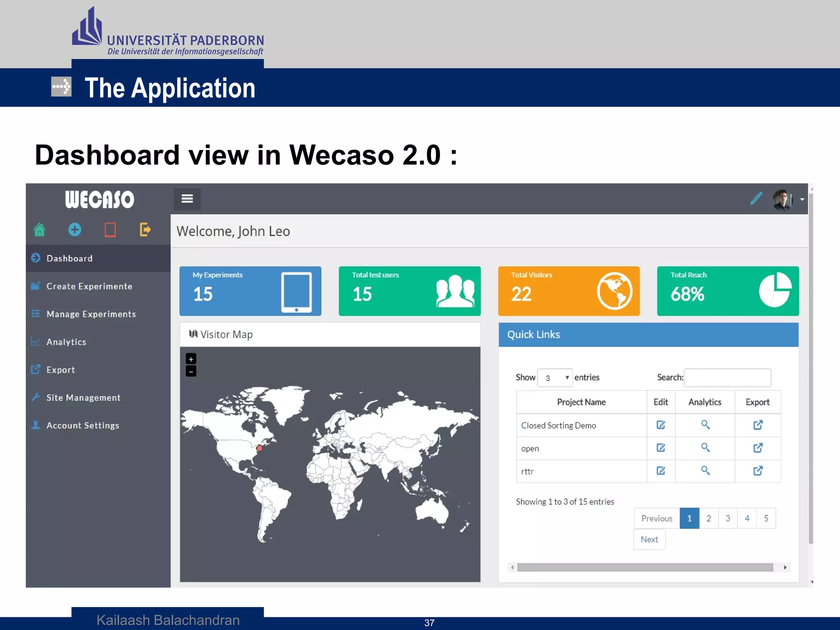Click the Previous pagination button
Screen dimensions: 840x630
pos(657,518)
